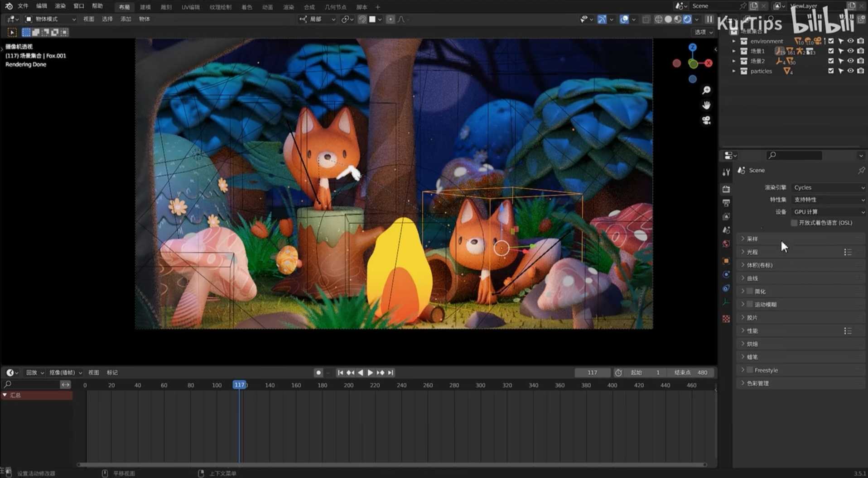Toggle the camera view icon
Image resolution: width=868 pixels, height=478 pixels.
tap(706, 120)
